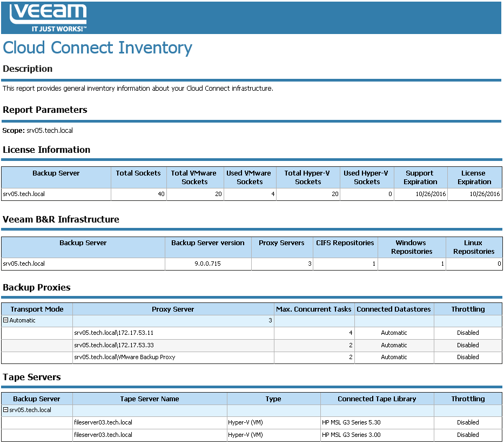Click srv05.tech.local in Veeam B&R Infrastructure table
This screenshot has height=445, width=504.
point(24,264)
